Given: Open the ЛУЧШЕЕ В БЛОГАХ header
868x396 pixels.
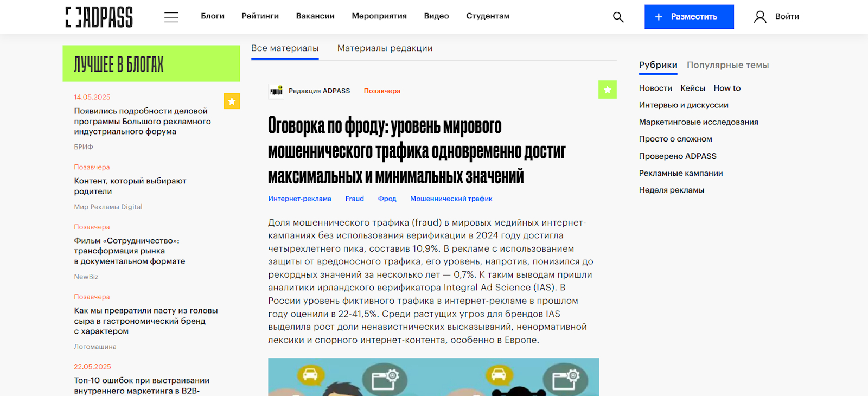Looking at the screenshot, I should [x=151, y=63].
